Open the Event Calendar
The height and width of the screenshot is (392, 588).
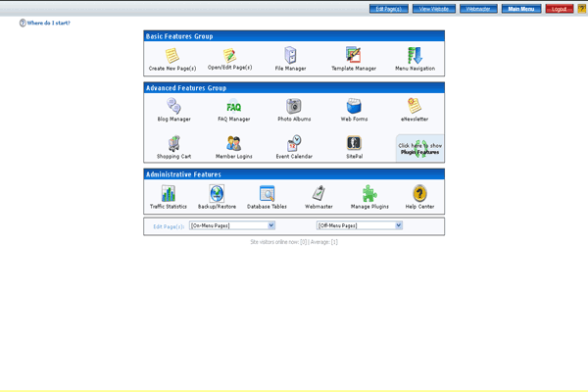[x=293, y=144]
